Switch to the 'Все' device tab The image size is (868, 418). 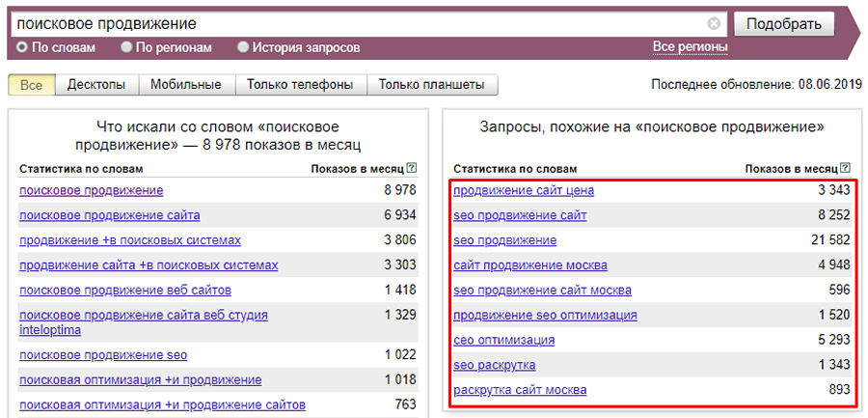[31, 85]
